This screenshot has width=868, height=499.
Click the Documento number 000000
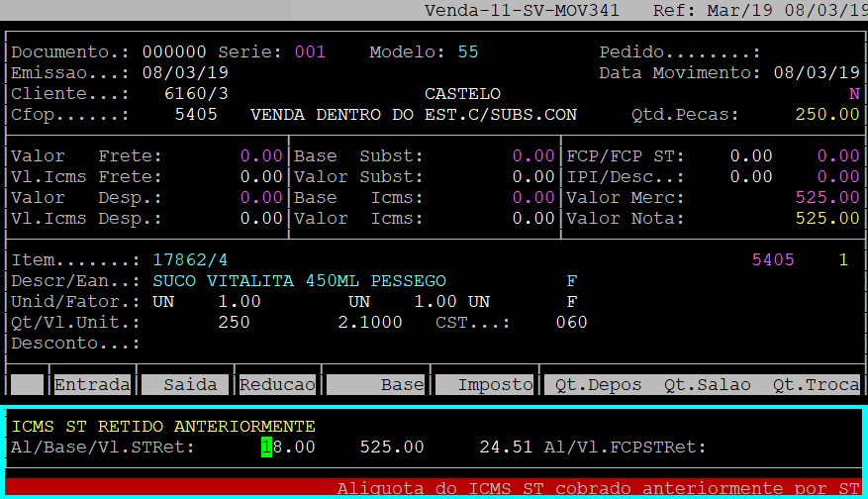tap(174, 51)
